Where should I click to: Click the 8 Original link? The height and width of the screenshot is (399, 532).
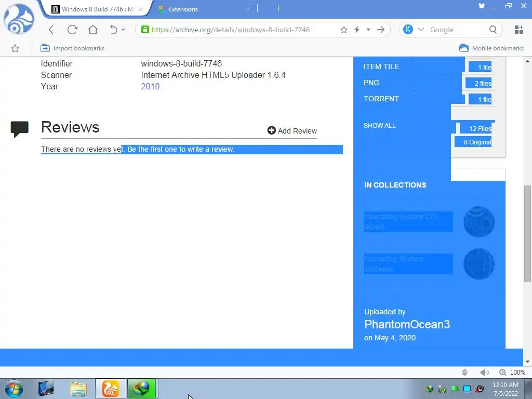(477, 142)
